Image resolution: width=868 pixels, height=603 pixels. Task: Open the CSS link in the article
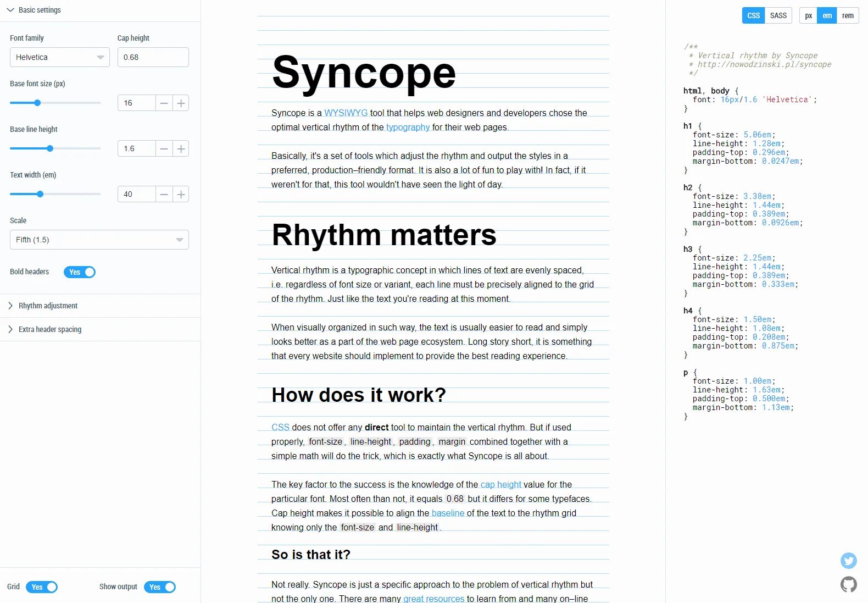pos(280,427)
